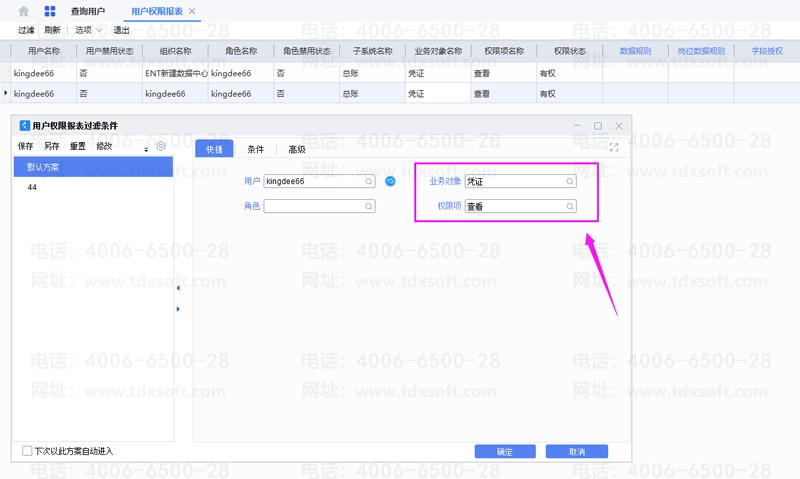Screen dimensions: 800x479
Task: Expand the scheme toolbar overflow arrow
Action: [x=146, y=149]
